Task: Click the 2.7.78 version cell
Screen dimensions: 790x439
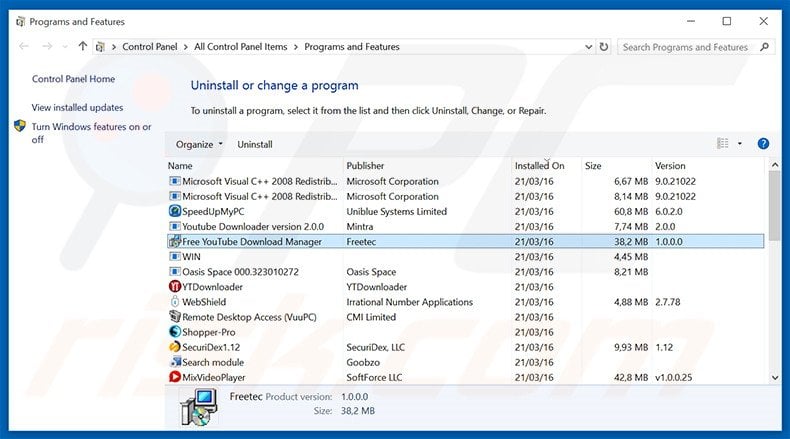Action: click(668, 302)
